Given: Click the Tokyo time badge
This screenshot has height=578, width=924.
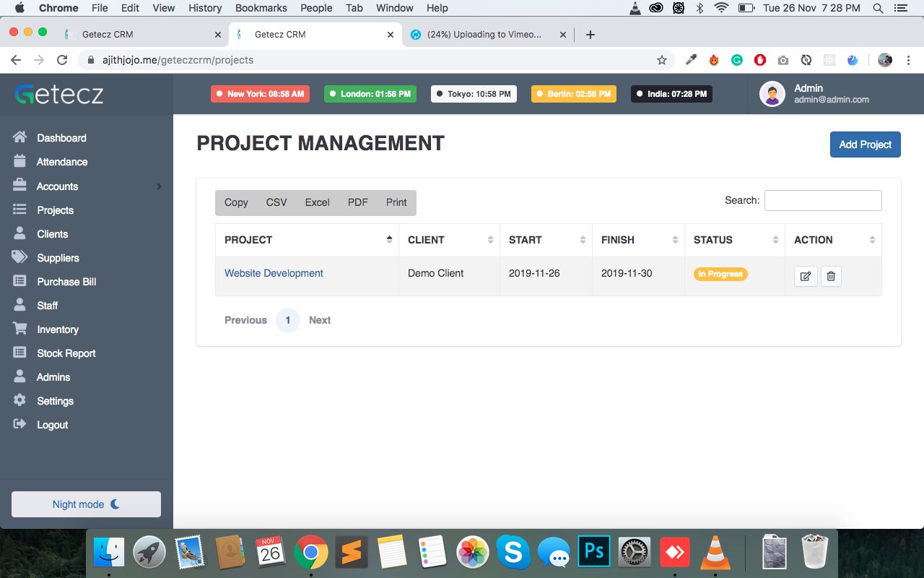Looking at the screenshot, I should coord(474,94).
